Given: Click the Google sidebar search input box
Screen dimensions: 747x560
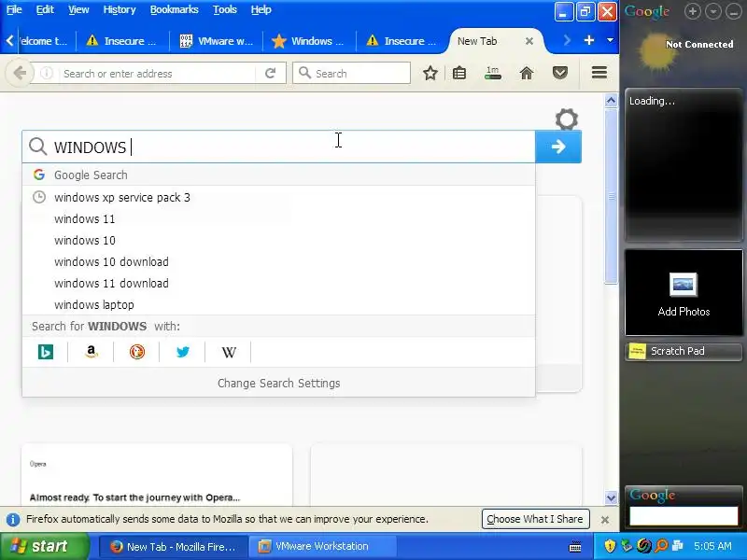Looking at the screenshot, I should click(684, 516).
